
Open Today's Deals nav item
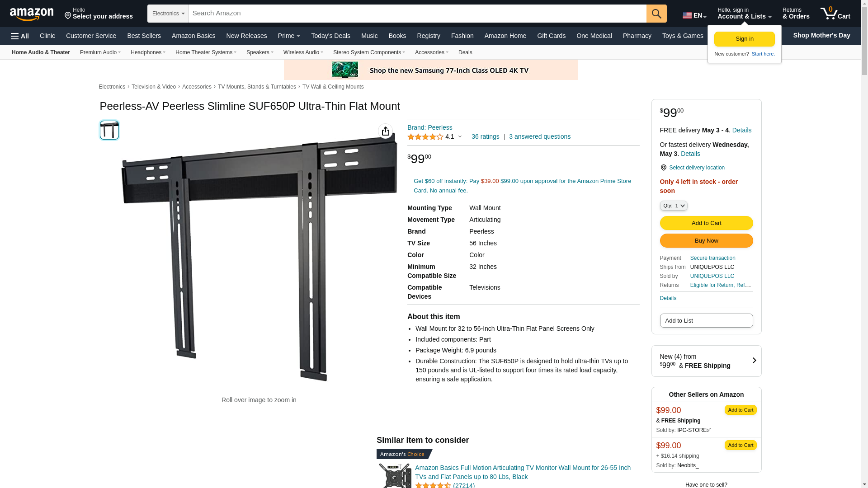[x=330, y=36]
